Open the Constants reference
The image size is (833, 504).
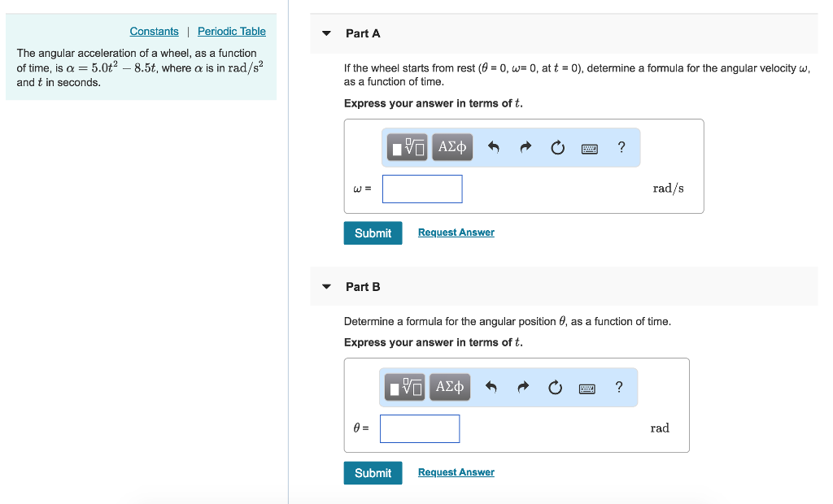[154, 31]
